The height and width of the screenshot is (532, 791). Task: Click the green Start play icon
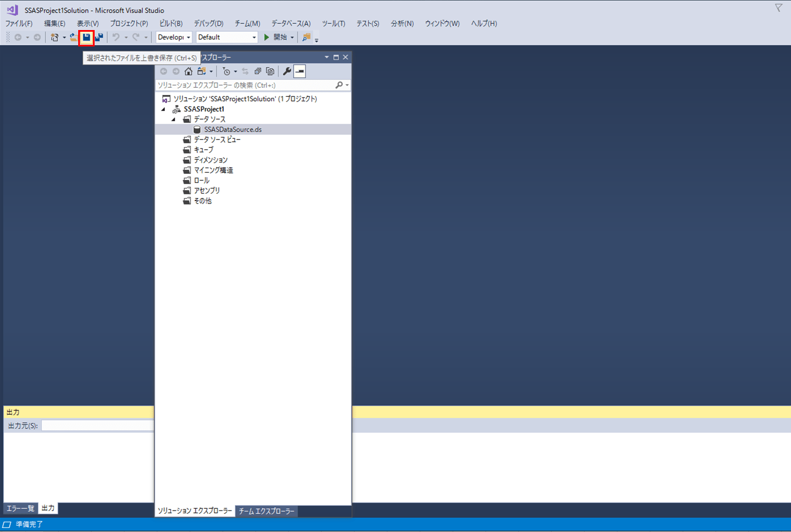pyautogui.click(x=266, y=37)
